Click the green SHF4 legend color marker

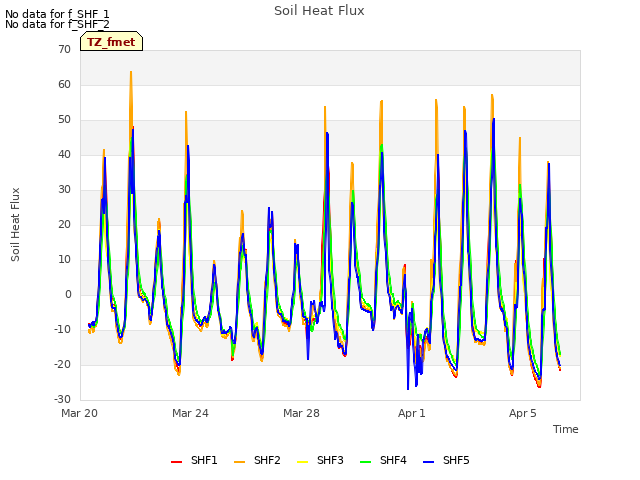click(x=365, y=462)
